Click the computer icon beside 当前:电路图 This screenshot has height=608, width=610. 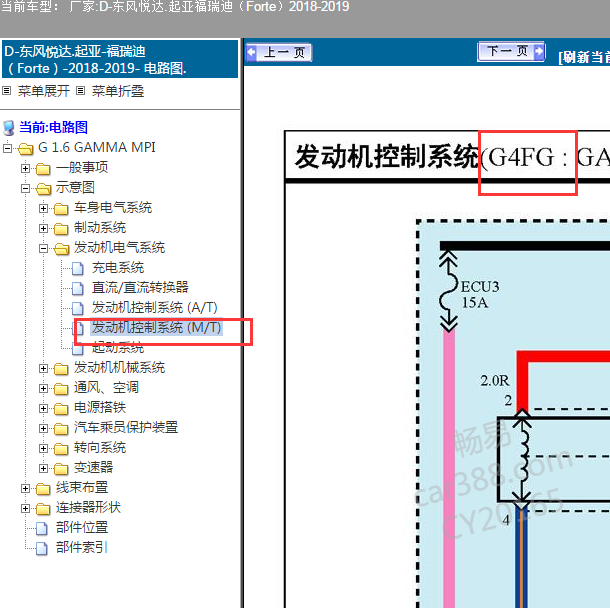pos(9,128)
